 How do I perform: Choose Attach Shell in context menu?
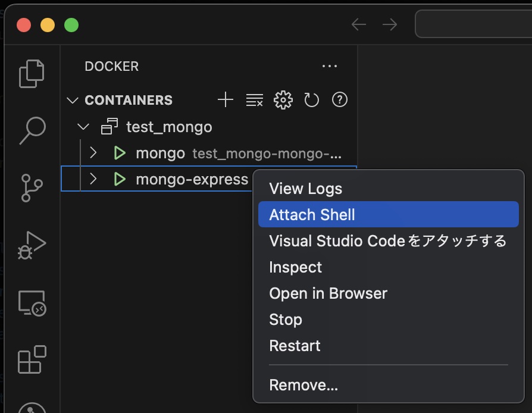click(312, 215)
